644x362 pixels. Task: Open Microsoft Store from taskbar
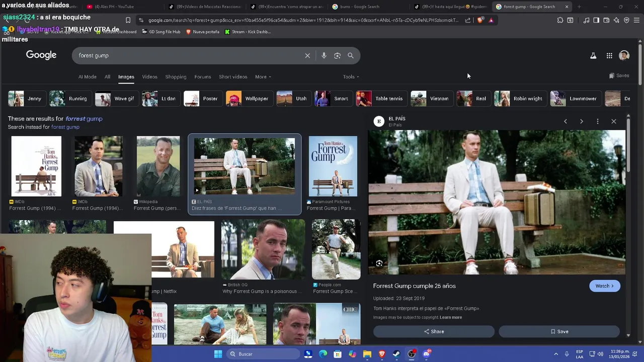[338, 354]
